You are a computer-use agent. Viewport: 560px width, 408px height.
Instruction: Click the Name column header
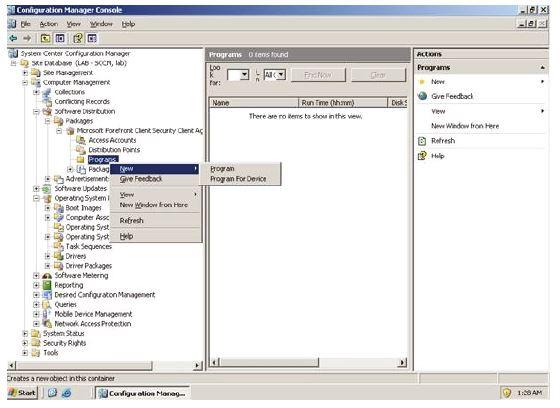click(x=254, y=103)
